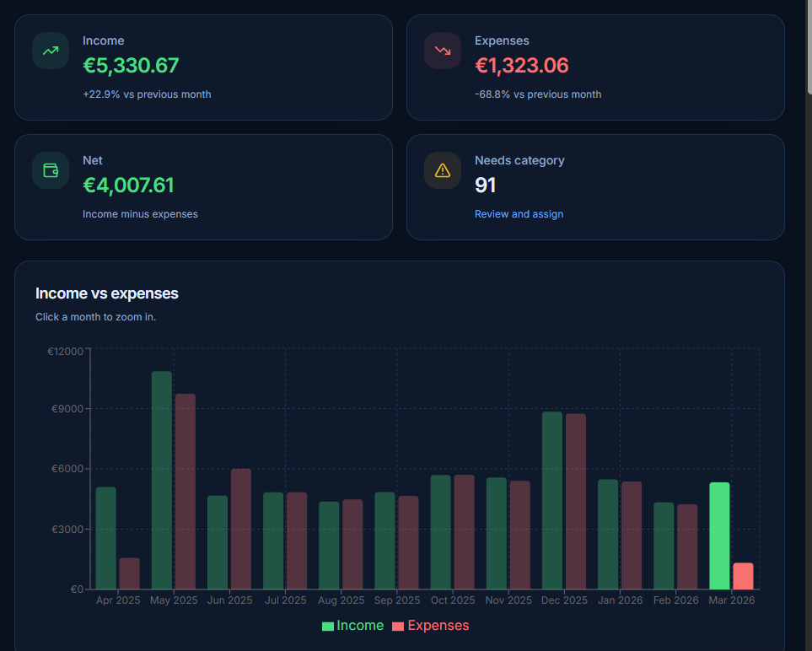This screenshot has width=812, height=651.
Task: Click the warning triangle icon on Needs category card
Action: [x=442, y=169]
